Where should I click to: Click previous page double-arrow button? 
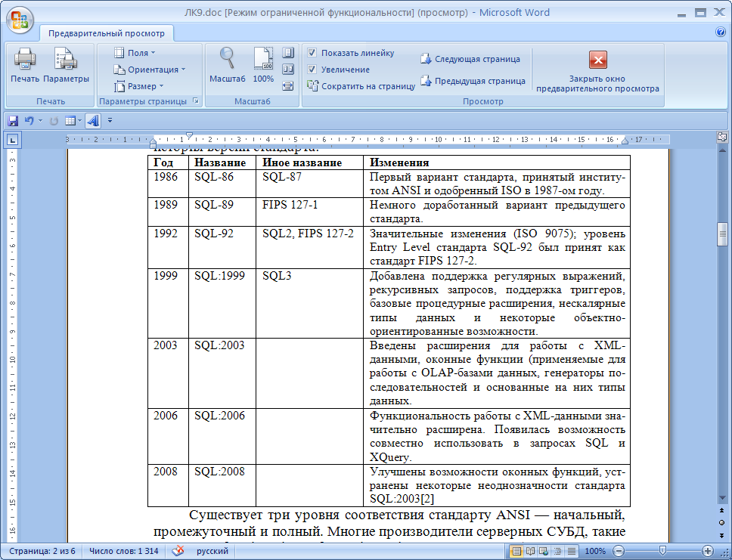721,511
